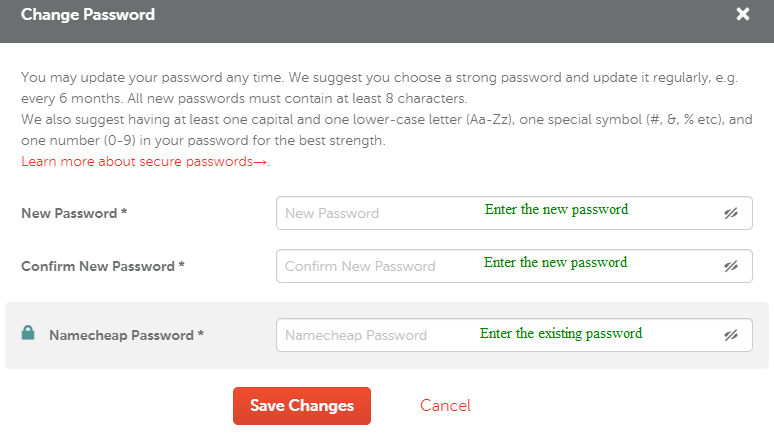Focus the Namecheap Password input box
Viewport: 774px width, 444px height.
[x=514, y=335]
